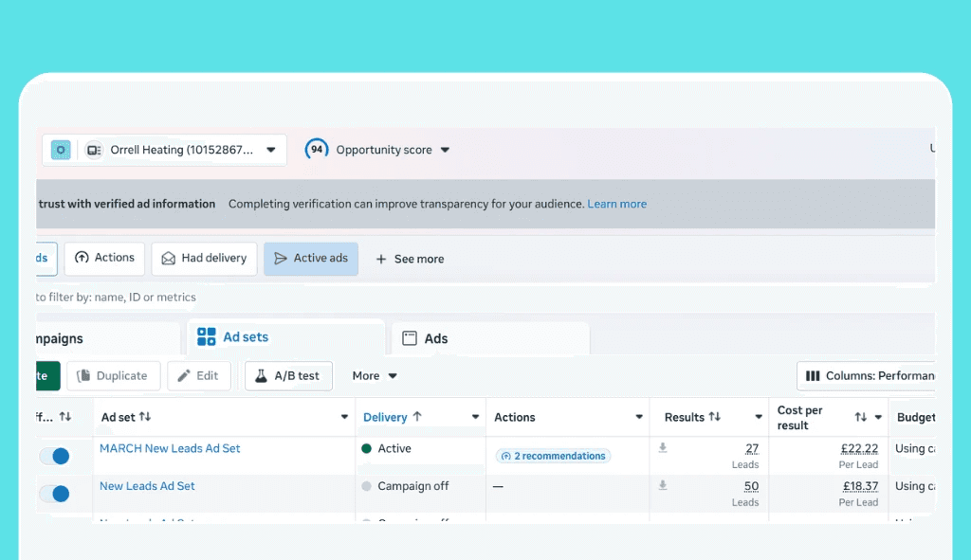Click the 27 leads result value

752,448
